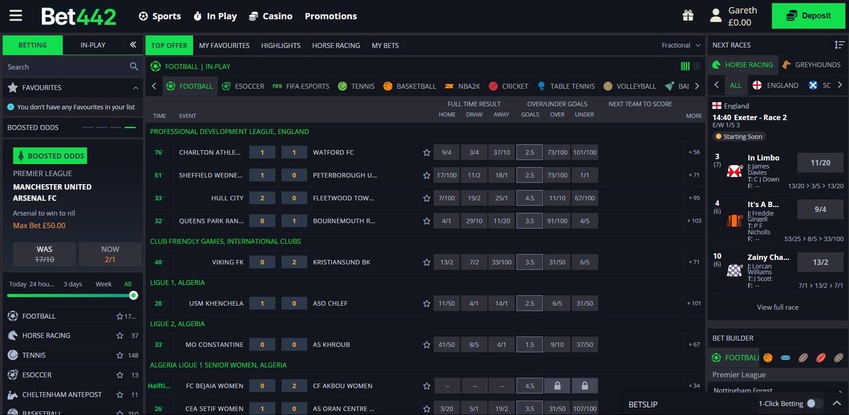Click the gift box promotions icon

point(688,16)
